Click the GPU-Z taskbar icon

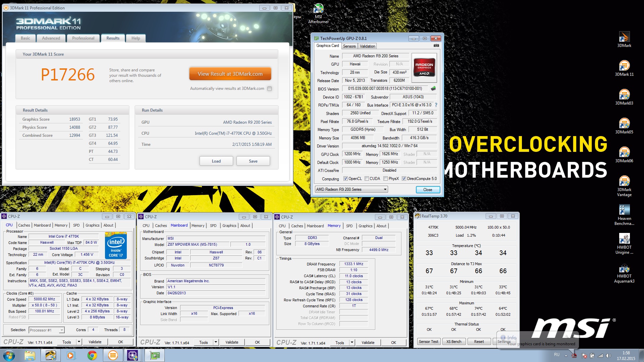click(x=155, y=355)
